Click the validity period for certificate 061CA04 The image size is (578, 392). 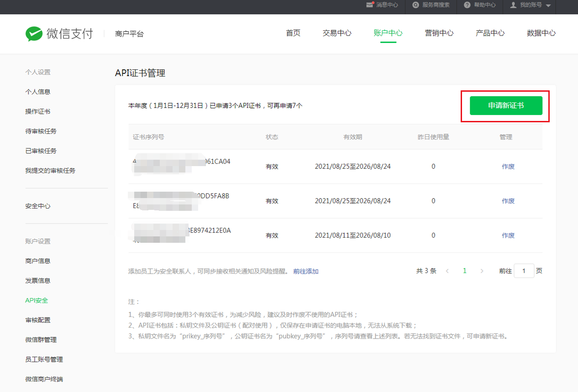pos(353,167)
